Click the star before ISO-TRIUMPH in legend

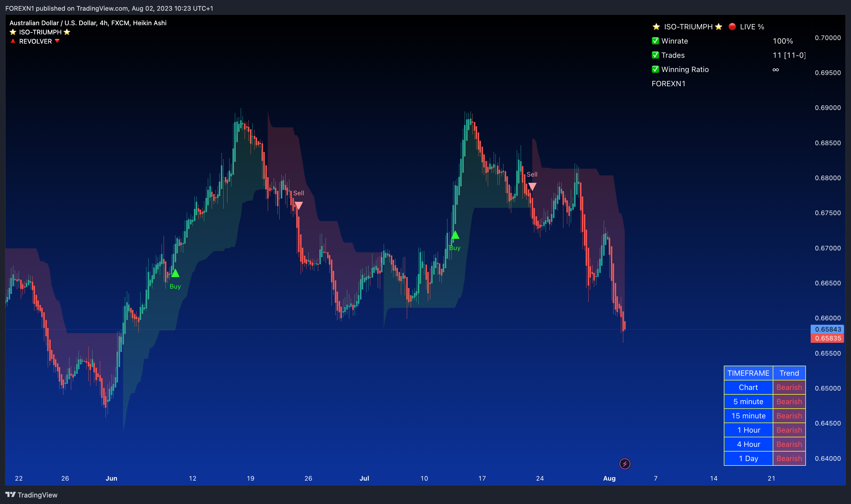[x=13, y=32]
